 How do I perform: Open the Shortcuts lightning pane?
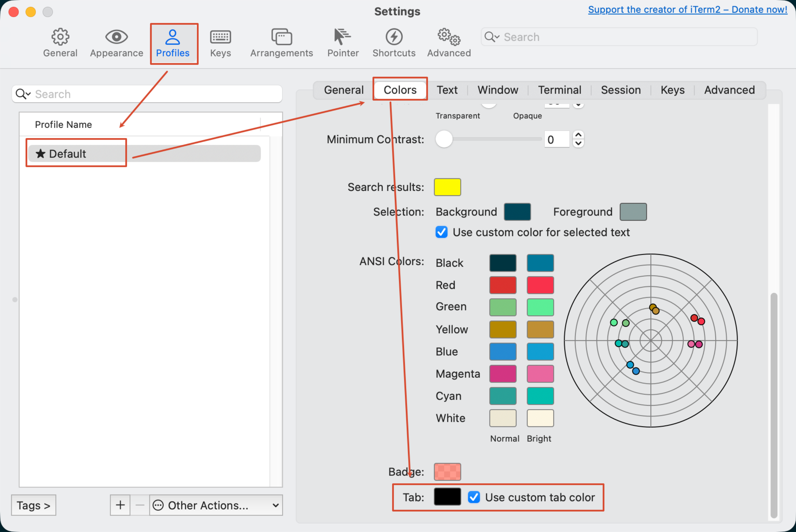coord(394,43)
